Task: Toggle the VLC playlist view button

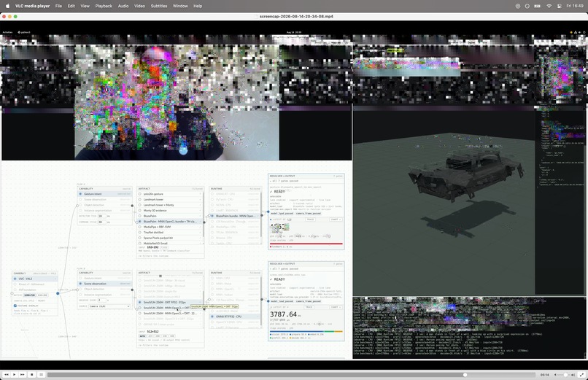Action: [x=42, y=375]
